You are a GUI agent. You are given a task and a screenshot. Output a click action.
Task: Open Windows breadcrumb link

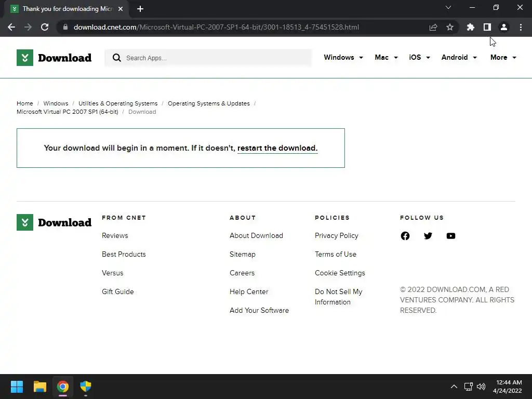coord(56,103)
